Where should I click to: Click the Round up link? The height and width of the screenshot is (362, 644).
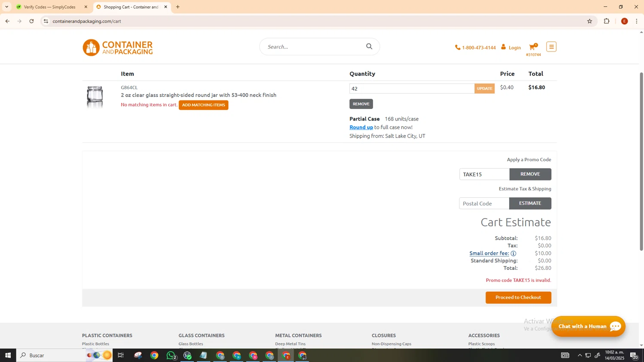[361, 127]
